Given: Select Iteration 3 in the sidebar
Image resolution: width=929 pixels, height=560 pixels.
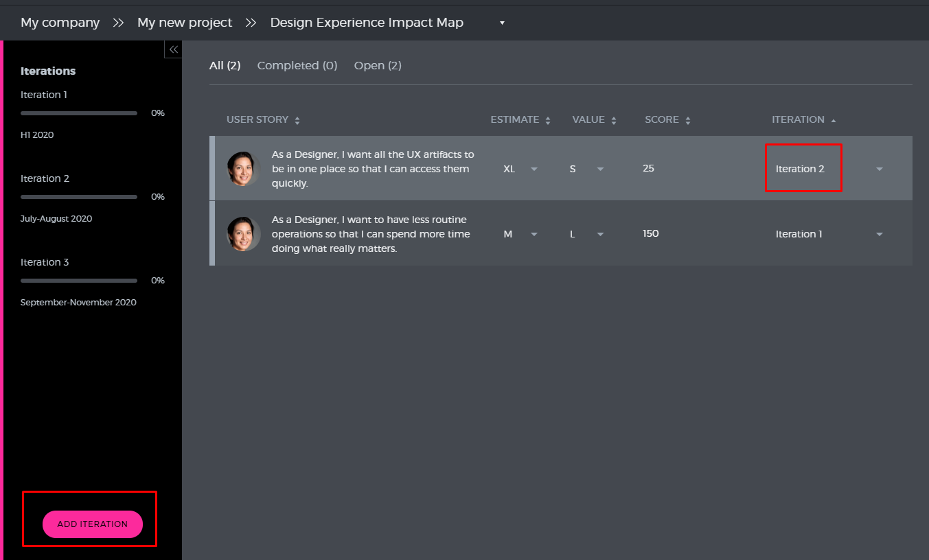Looking at the screenshot, I should pos(45,262).
